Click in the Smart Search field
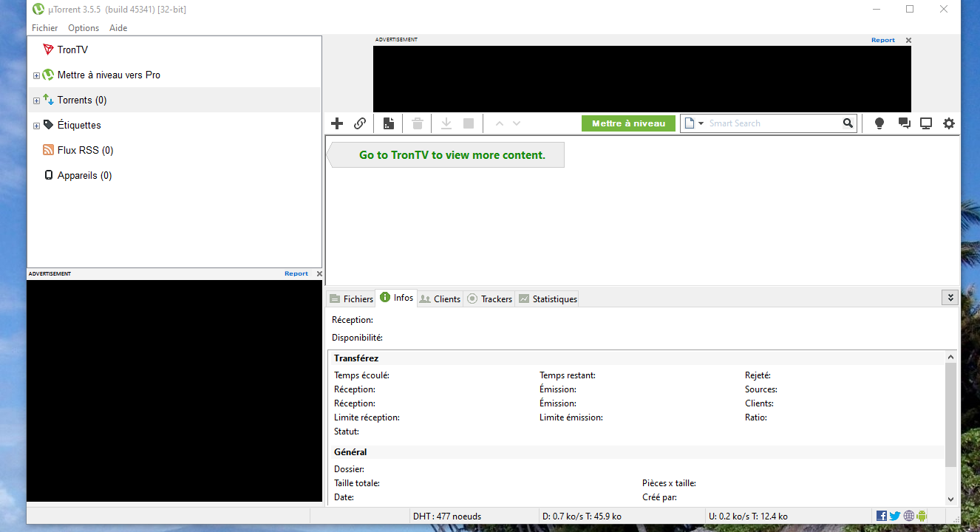980x532 pixels. pyautogui.click(x=774, y=123)
